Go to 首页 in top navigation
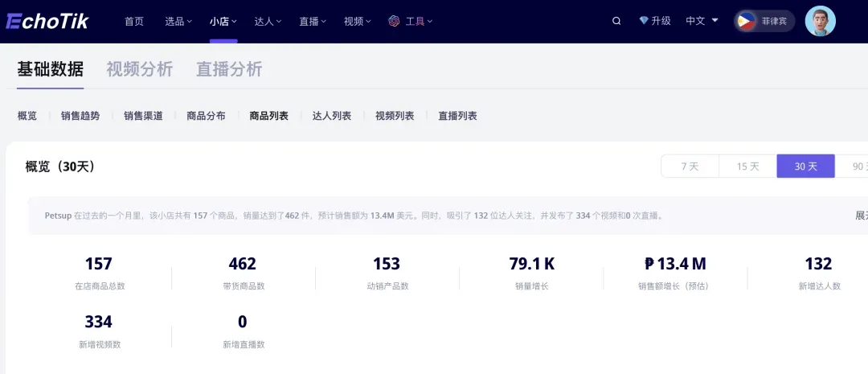This screenshot has width=868, height=374. tap(134, 21)
